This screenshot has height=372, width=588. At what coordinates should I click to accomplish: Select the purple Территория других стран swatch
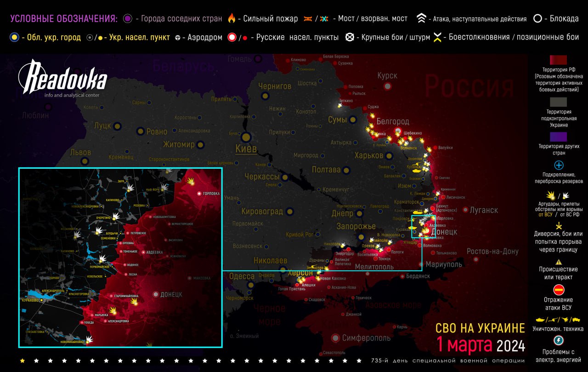(558, 137)
